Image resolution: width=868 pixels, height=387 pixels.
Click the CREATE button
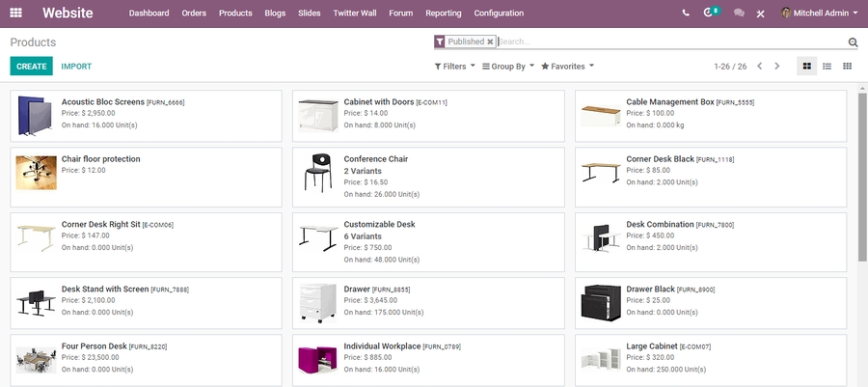32,66
